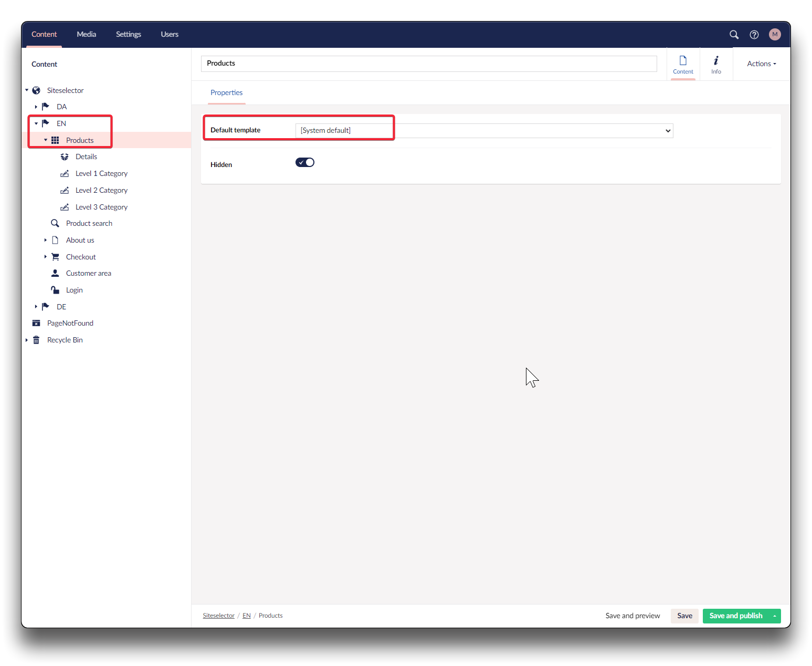Open the Info panel icon
812x666 pixels.
tap(716, 65)
